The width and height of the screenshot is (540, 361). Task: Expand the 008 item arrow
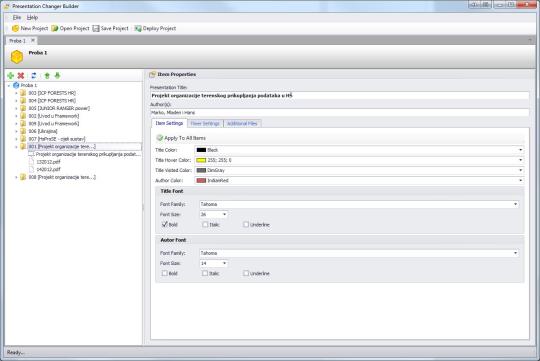16,177
